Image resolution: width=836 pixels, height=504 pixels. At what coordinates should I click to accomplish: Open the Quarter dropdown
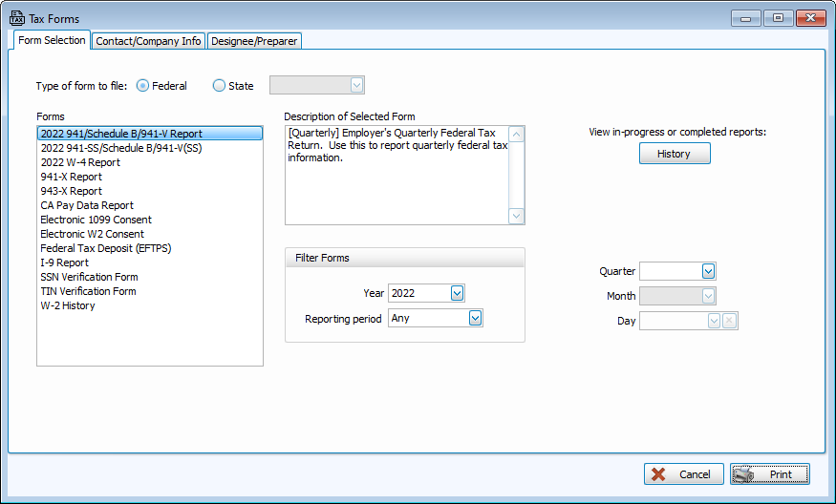[x=708, y=271]
